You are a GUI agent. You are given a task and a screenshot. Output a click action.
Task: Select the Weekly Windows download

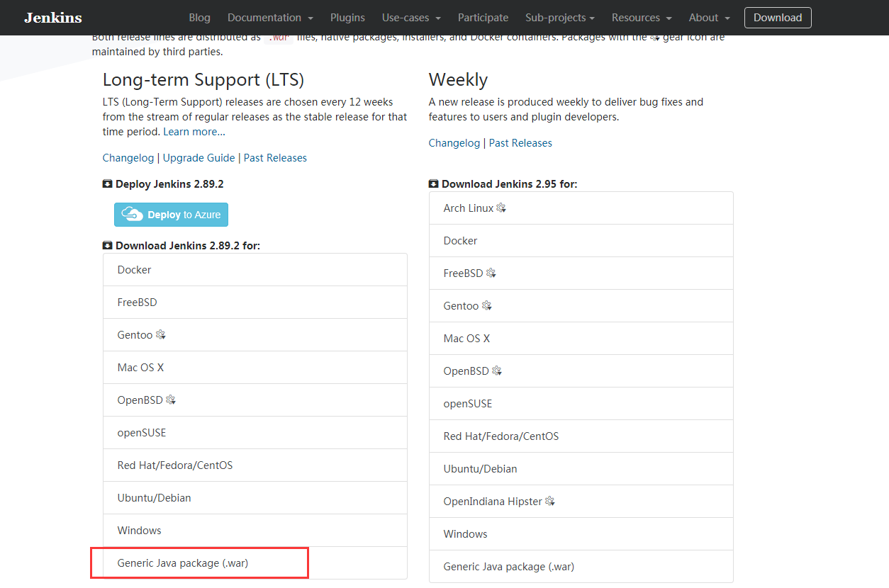point(581,534)
